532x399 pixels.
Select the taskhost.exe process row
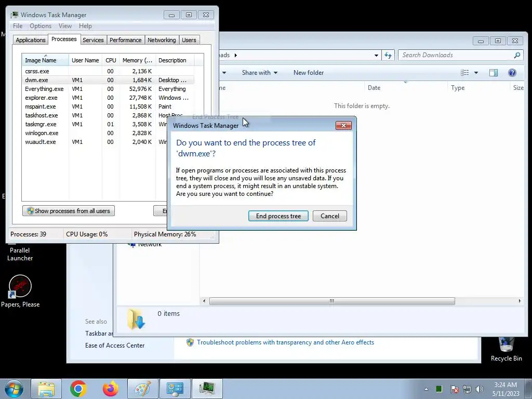[95, 115]
